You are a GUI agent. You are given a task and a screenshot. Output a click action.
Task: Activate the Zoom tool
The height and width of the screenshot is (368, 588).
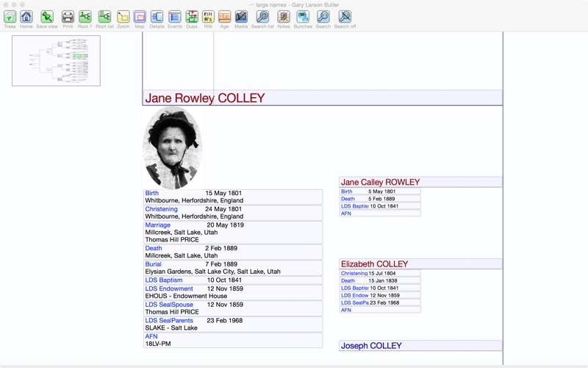(x=123, y=17)
